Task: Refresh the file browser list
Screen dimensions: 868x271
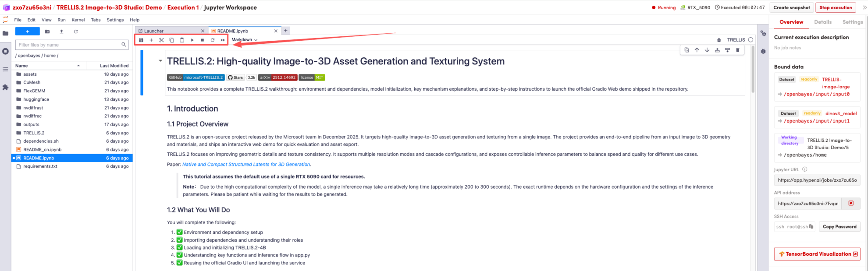Action: point(76,32)
